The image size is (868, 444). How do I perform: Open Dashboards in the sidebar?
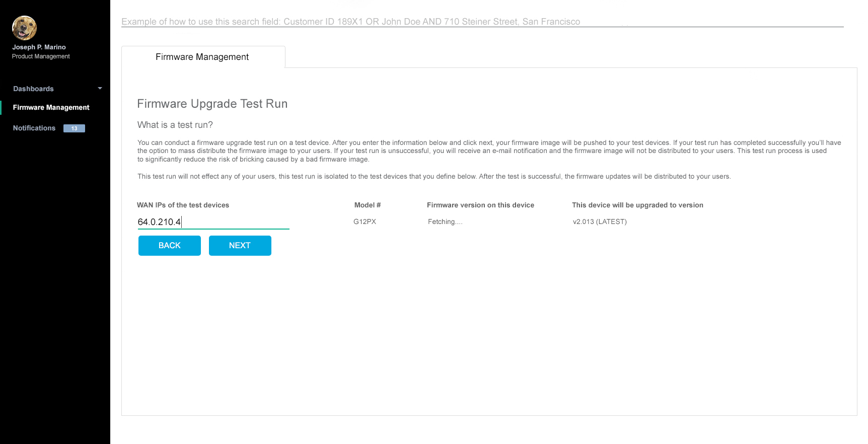coord(33,89)
